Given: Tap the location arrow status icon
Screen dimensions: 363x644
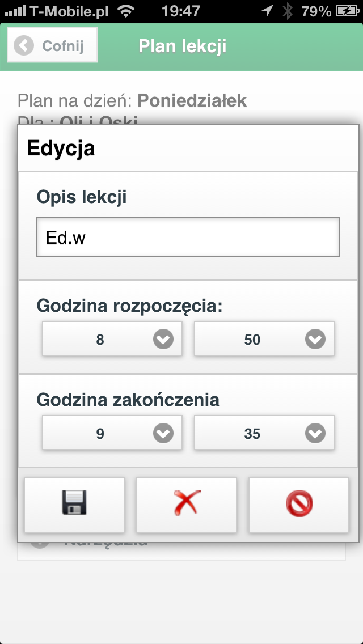Looking at the screenshot, I should click(267, 11).
